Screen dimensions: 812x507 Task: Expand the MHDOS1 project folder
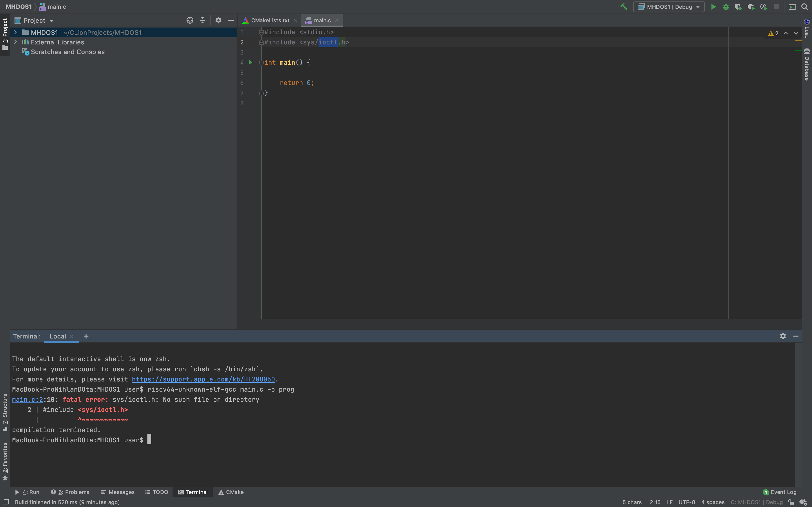[15, 32]
